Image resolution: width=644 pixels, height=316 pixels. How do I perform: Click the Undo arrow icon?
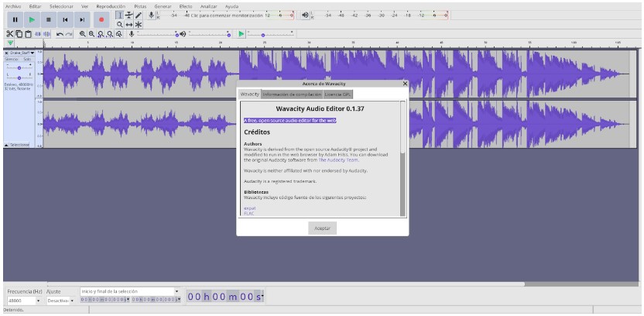pyautogui.click(x=60, y=33)
